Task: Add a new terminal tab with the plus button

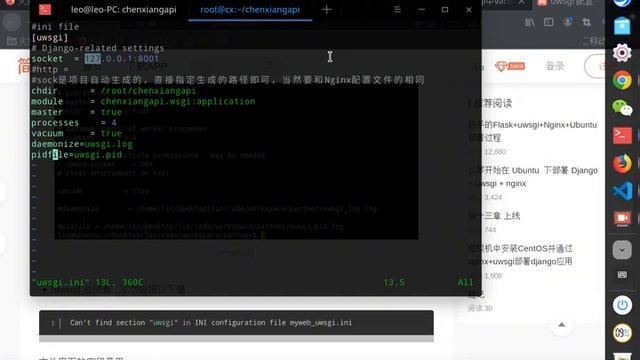Action: [x=327, y=9]
